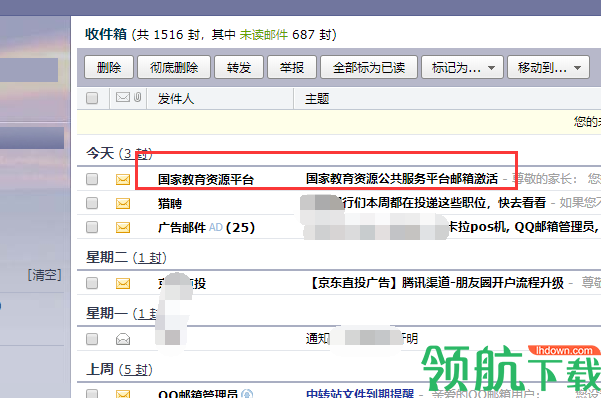Click unread envelope icon for 国家教育资源平台
The height and width of the screenshot is (398, 601).
coord(123,179)
